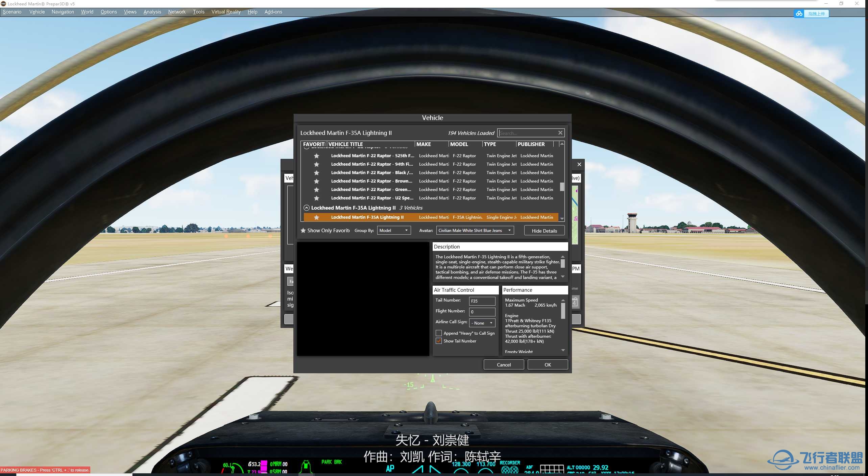The height and width of the screenshot is (476, 868).
Task: Open the Avatar dropdown
Action: tap(475, 231)
